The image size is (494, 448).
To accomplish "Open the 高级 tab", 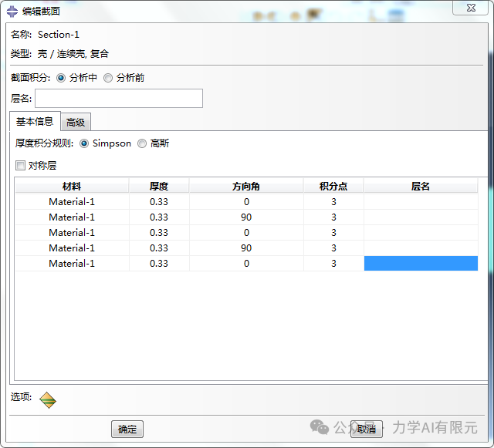I will pyautogui.click(x=76, y=122).
